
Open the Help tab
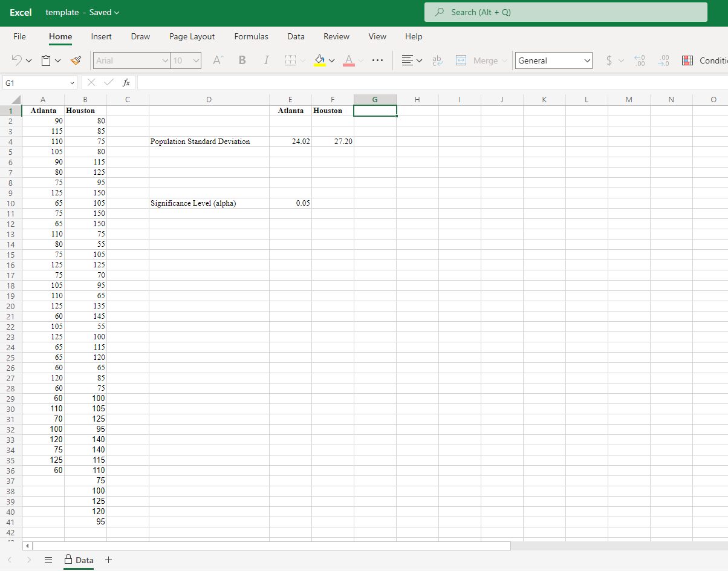(414, 36)
